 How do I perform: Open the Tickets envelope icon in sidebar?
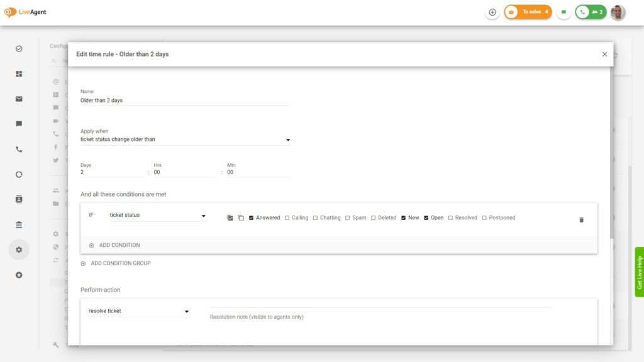click(x=19, y=99)
